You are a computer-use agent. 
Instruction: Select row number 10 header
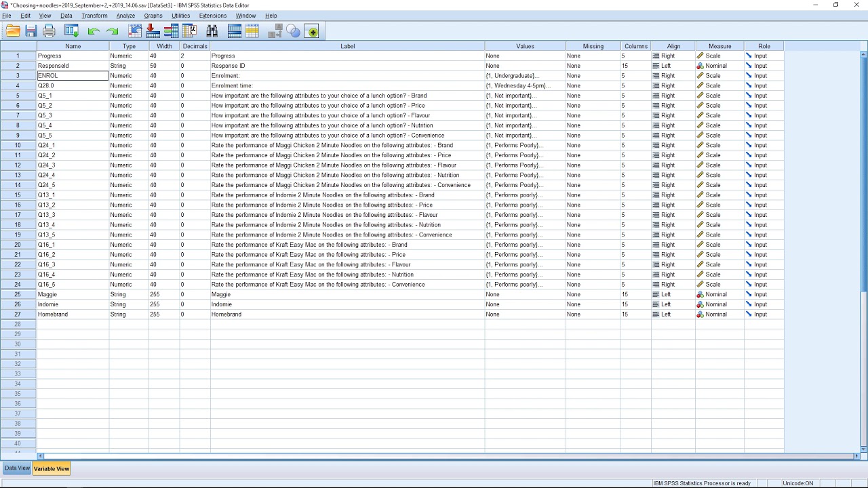click(x=18, y=145)
